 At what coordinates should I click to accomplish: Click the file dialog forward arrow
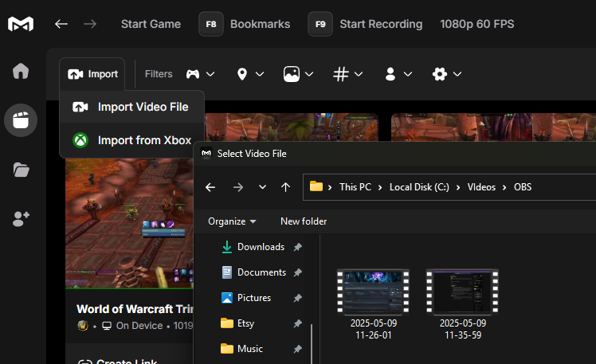click(x=238, y=187)
